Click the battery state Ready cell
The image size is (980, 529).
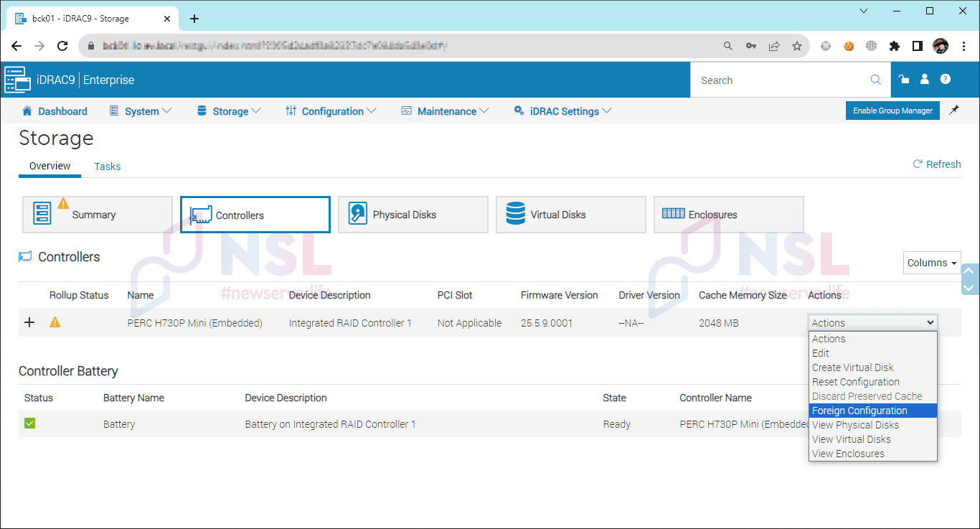click(x=616, y=424)
